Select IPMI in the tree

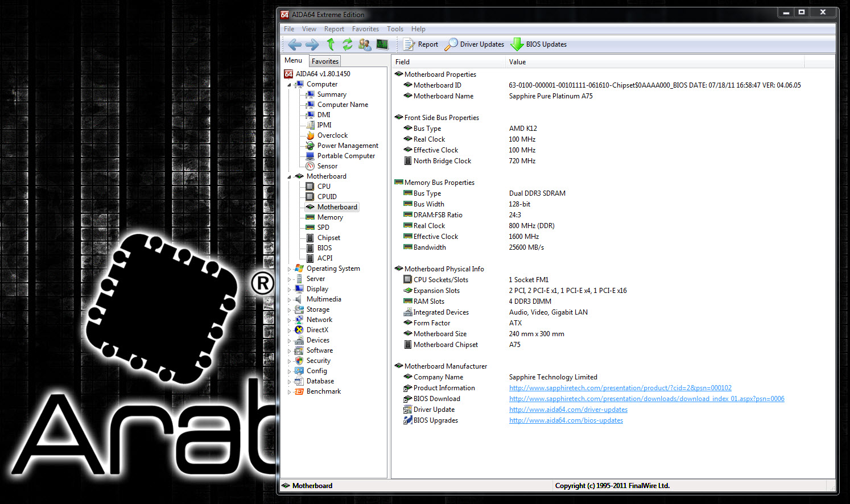(324, 125)
